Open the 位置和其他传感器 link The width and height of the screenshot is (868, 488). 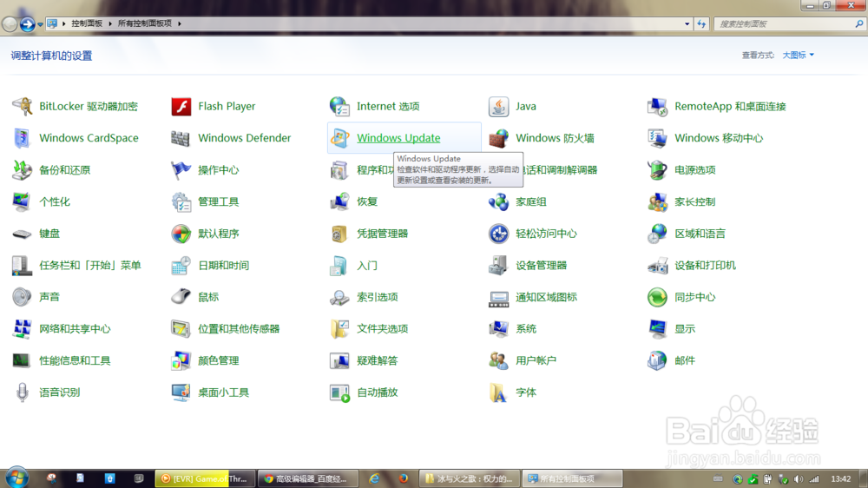point(239,329)
